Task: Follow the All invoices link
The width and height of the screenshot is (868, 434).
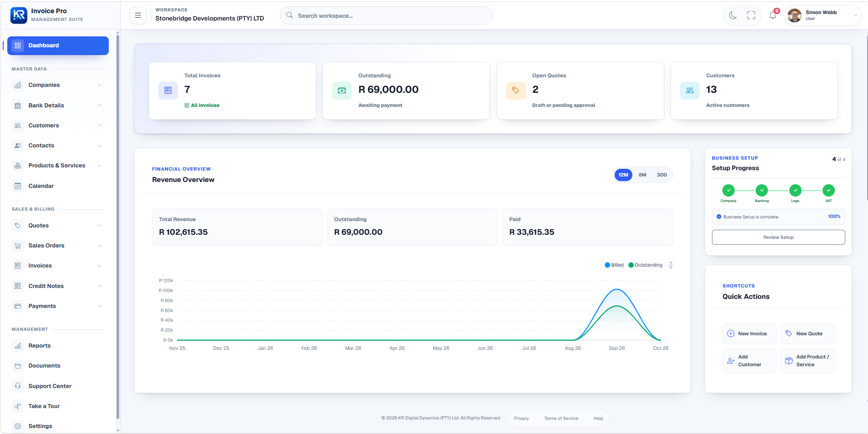Action: (202, 106)
